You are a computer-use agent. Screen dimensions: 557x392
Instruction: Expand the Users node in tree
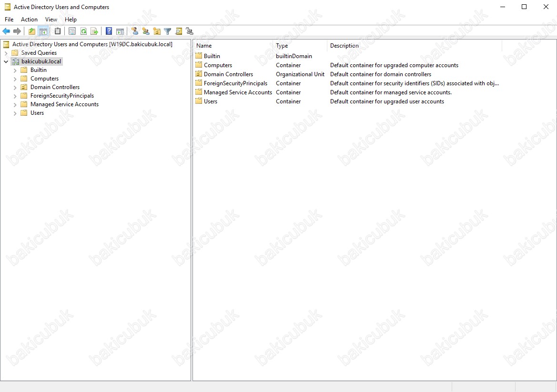point(15,113)
